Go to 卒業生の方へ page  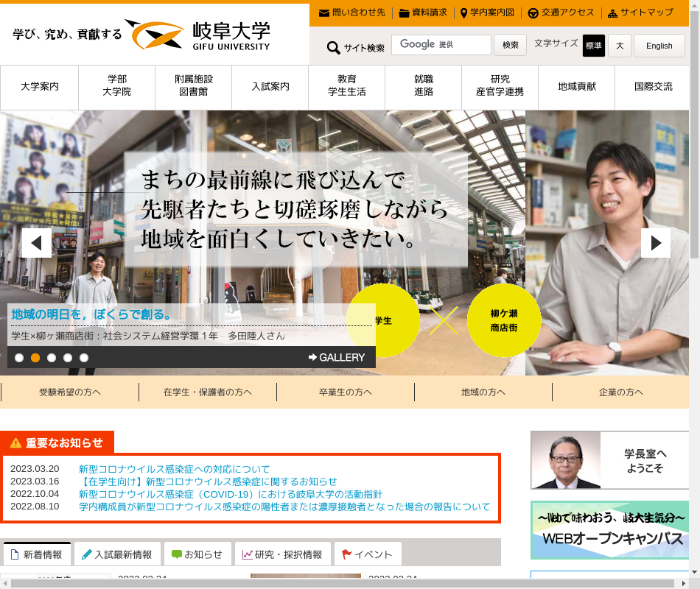[x=346, y=392]
